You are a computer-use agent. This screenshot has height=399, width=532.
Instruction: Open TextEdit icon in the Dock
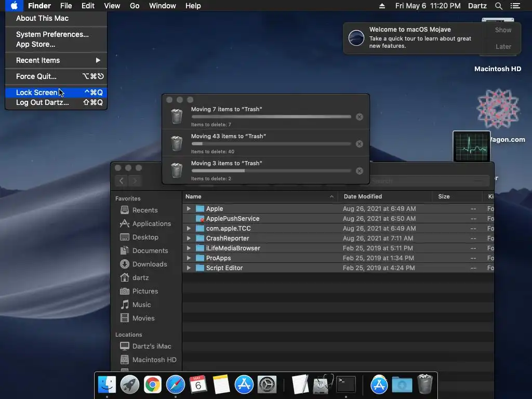click(300, 385)
